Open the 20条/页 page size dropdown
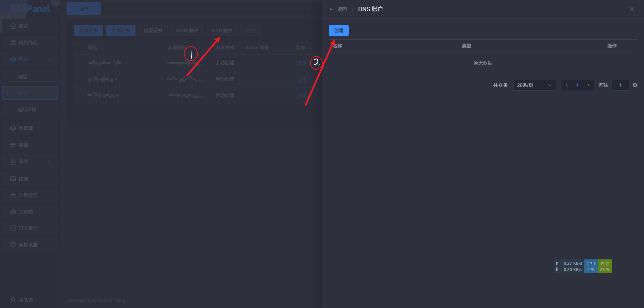The height and width of the screenshot is (308, 644). (534, 85)
